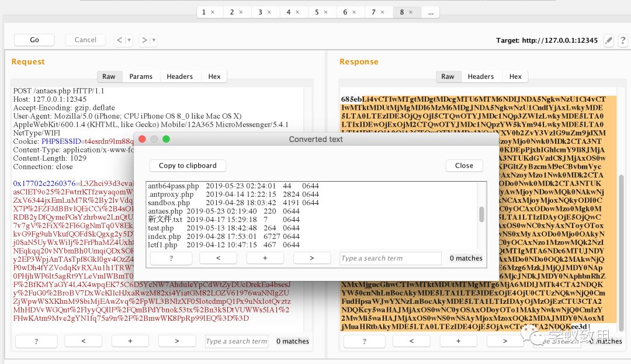Click PHPSESSID cookie name in request
Viewport: 631px width, 364px height.
60,141
